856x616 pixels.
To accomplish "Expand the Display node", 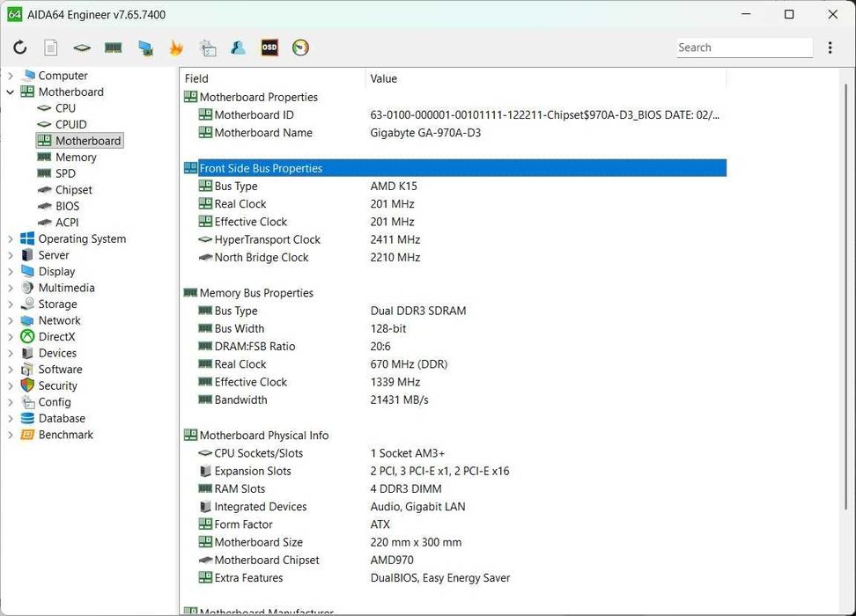I will click(x=11, y=272).
